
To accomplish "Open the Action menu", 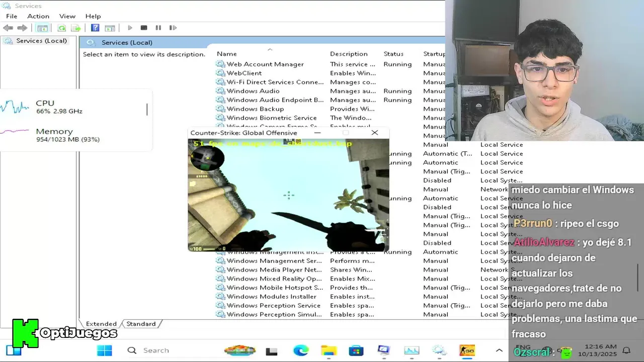I will tap(38, 16).
